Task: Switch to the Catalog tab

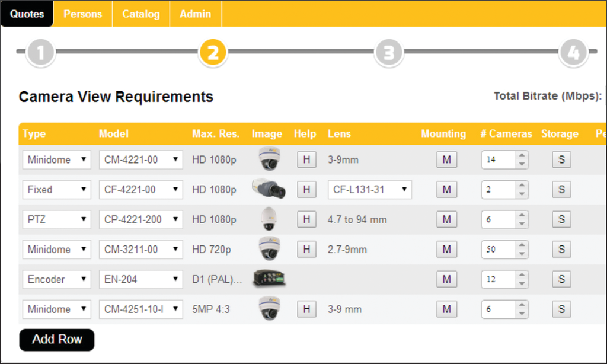Action: 140,14
